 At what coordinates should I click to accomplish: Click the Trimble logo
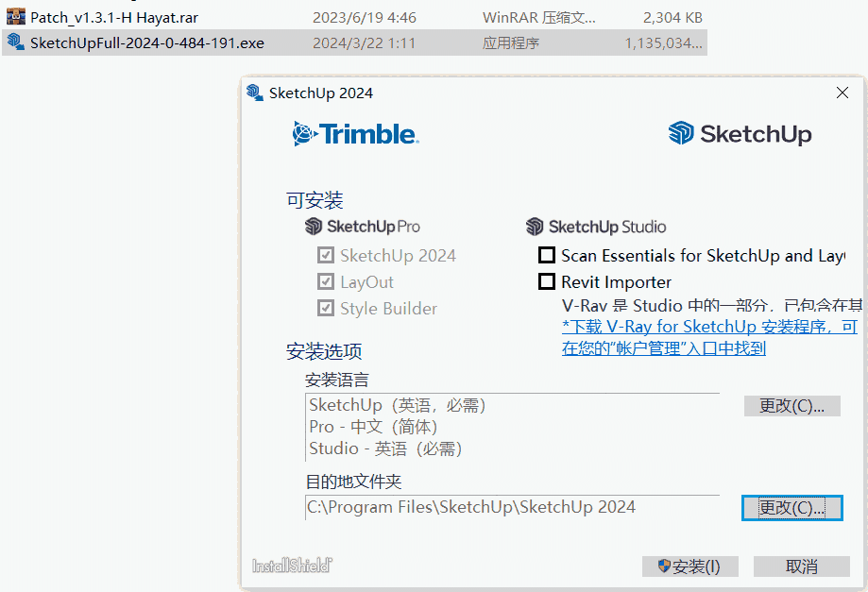pos(355,134)
